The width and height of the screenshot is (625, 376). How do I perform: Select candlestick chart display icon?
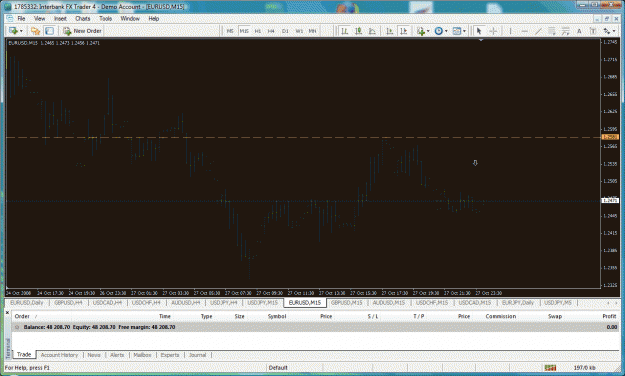(358, 31)
